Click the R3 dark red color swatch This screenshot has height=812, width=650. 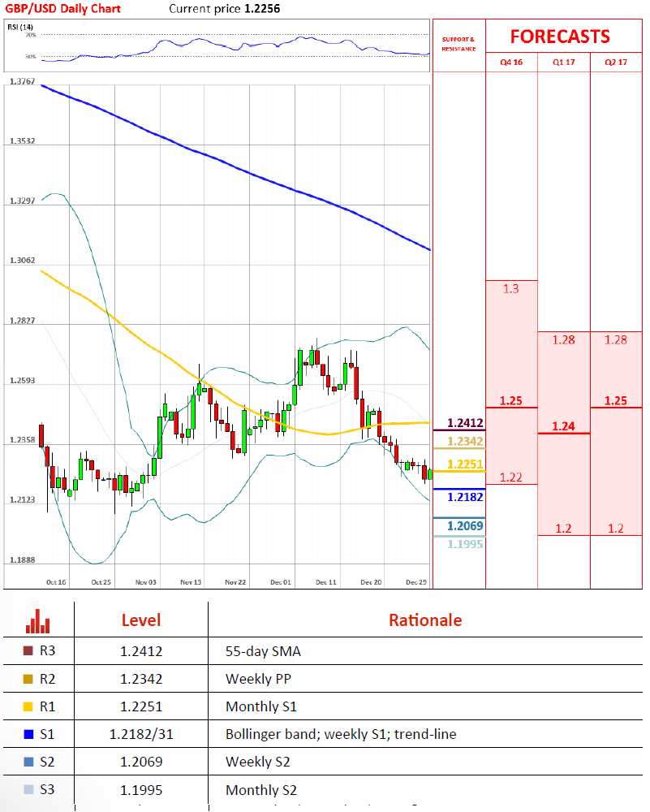(28, 650)
